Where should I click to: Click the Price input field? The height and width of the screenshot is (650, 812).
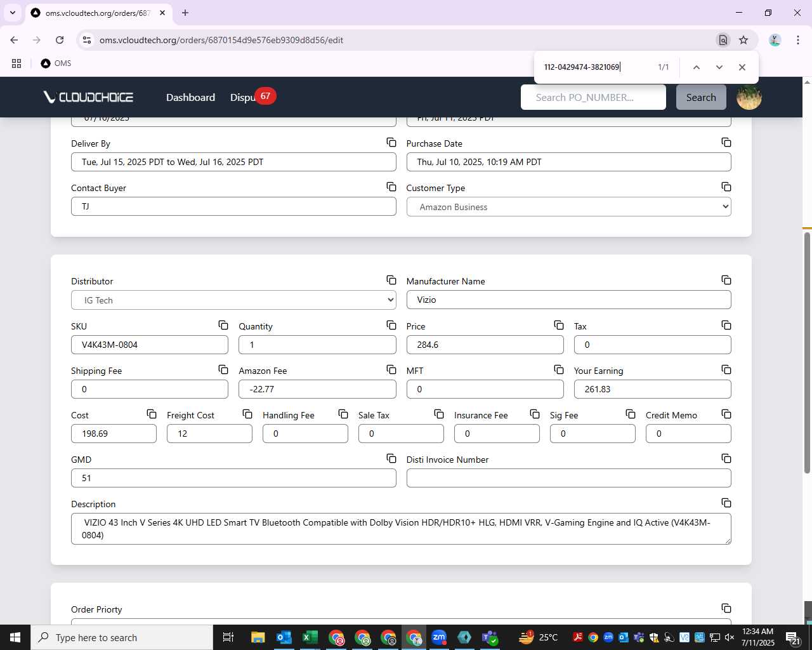coord(485,345)
